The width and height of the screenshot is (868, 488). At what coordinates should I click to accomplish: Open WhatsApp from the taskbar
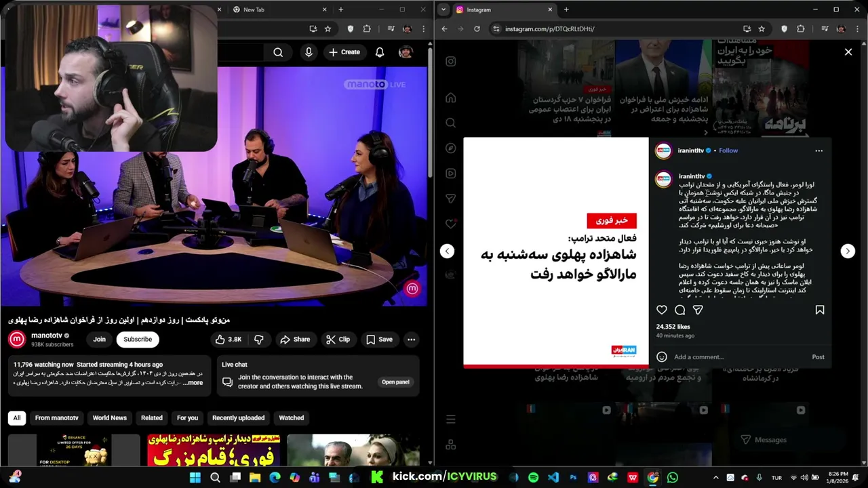pos(672,477)
